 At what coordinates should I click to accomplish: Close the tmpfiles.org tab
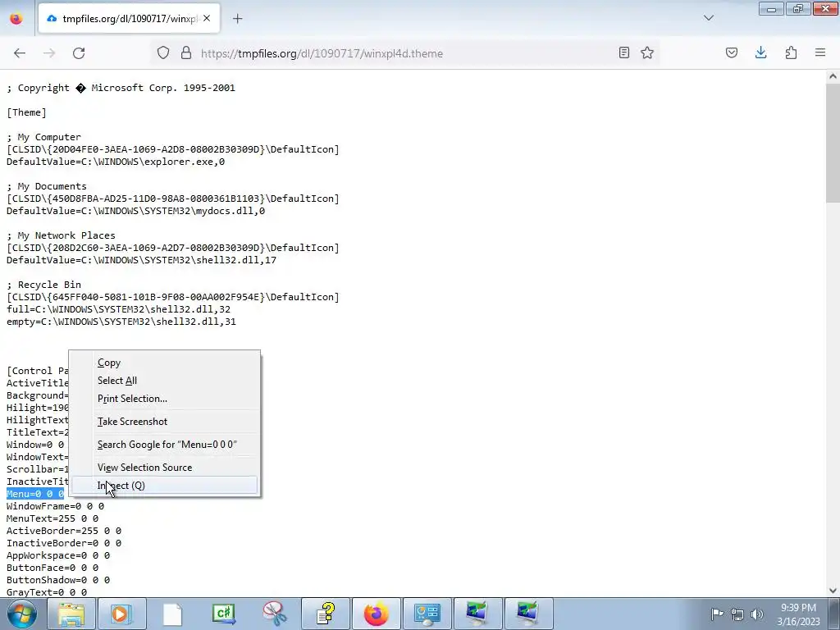click(x=207, y=18)
